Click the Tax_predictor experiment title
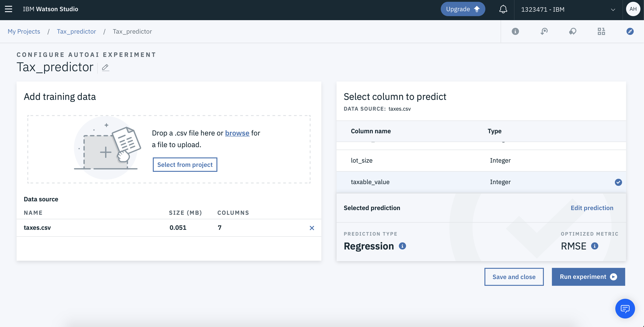 click(55, 67)
